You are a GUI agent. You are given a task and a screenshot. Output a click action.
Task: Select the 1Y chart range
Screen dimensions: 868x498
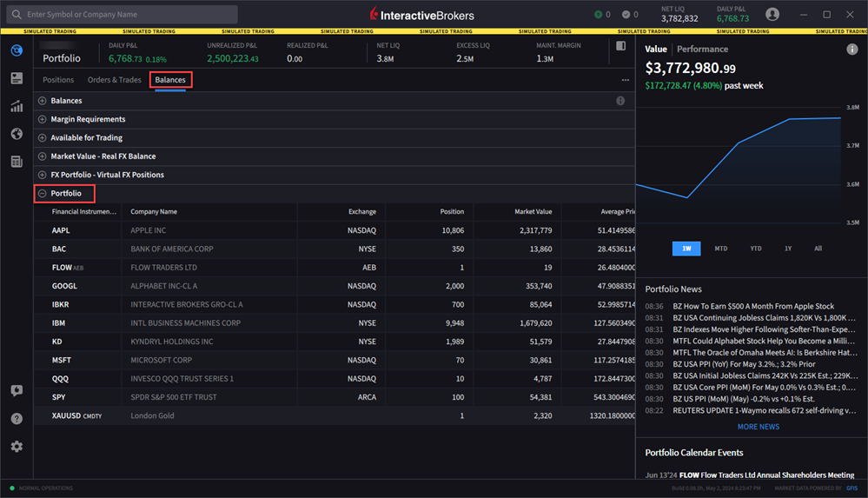[x=788, y=249]
